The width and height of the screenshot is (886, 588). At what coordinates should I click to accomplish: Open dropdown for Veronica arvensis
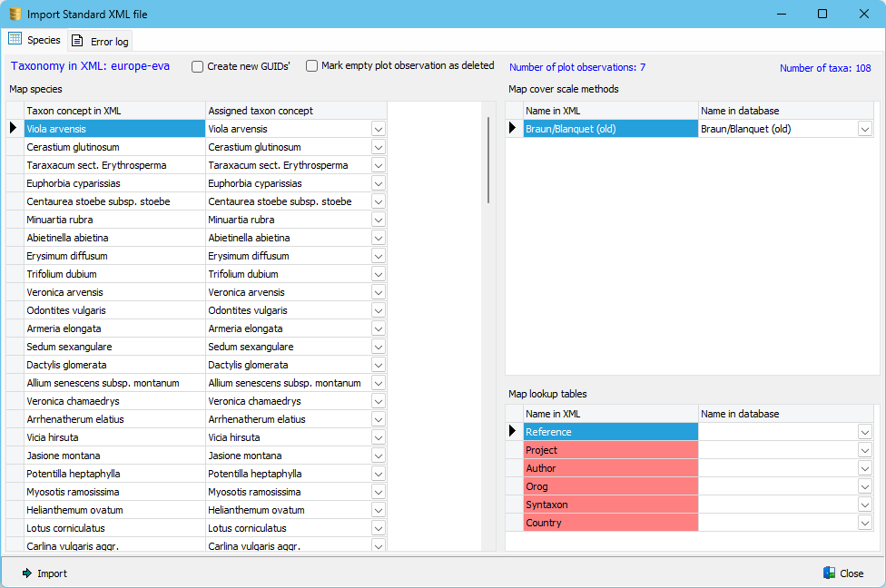coord(379,292)
